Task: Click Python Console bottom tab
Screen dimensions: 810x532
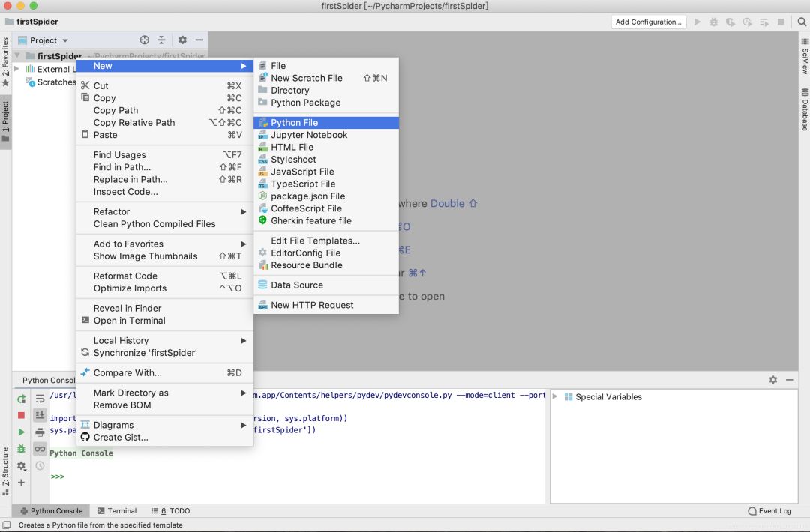Action: 51,511
